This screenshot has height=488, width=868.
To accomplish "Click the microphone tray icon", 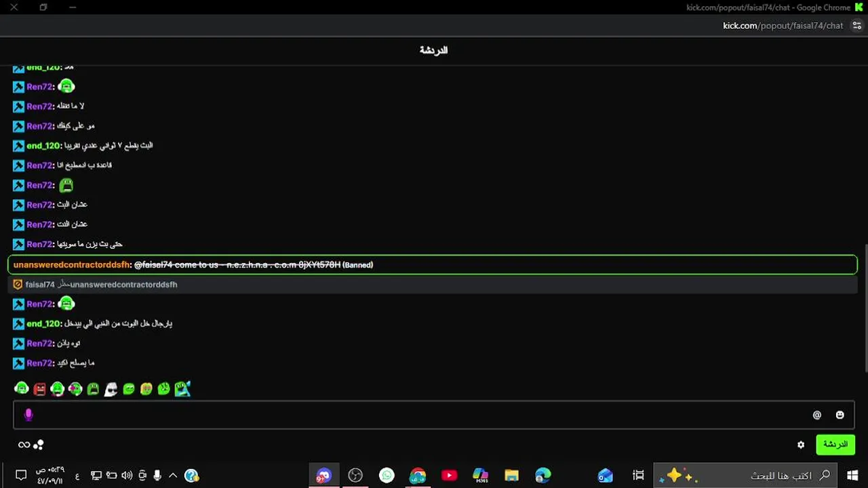I will click(x=157, y=475).
